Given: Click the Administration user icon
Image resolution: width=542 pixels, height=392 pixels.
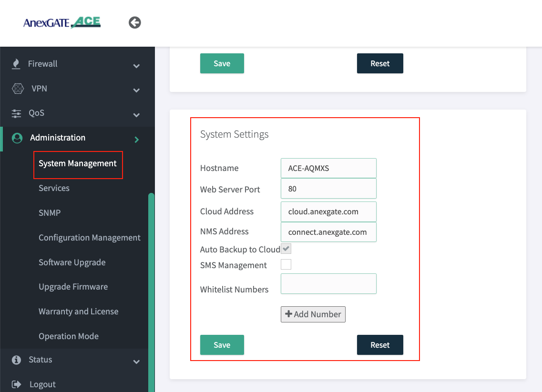Looking at the screenshot, I should tap(17, 138).
